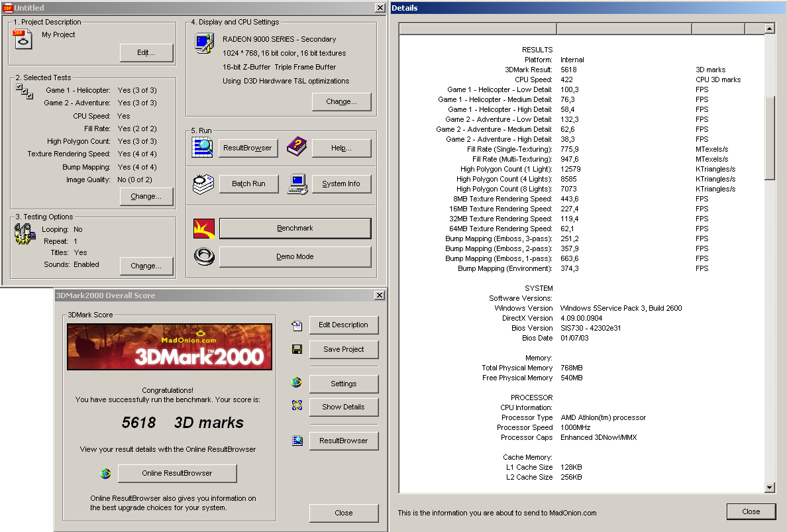
Task: Click Edit Description button
Action: click(343, 325)
